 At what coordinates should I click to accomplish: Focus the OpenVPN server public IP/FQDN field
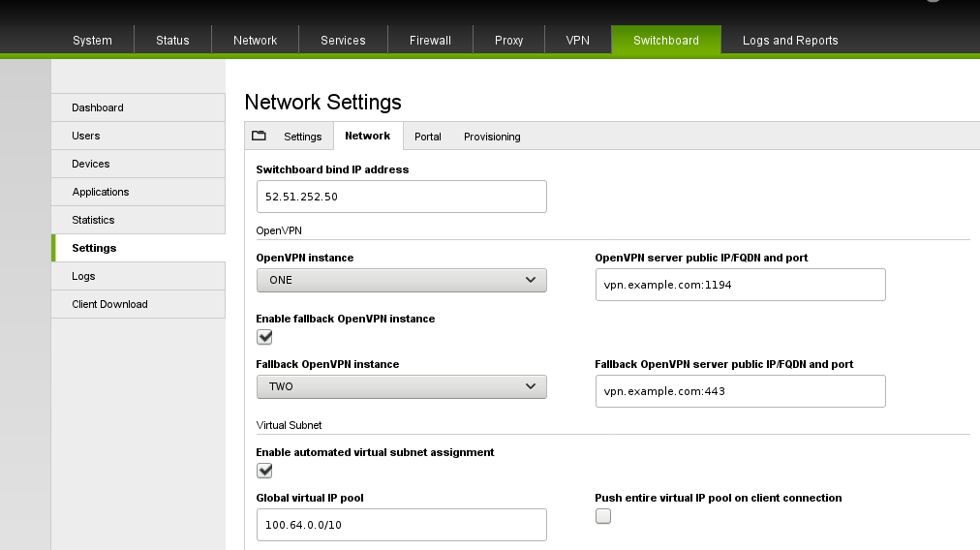[x=740, y=285]
